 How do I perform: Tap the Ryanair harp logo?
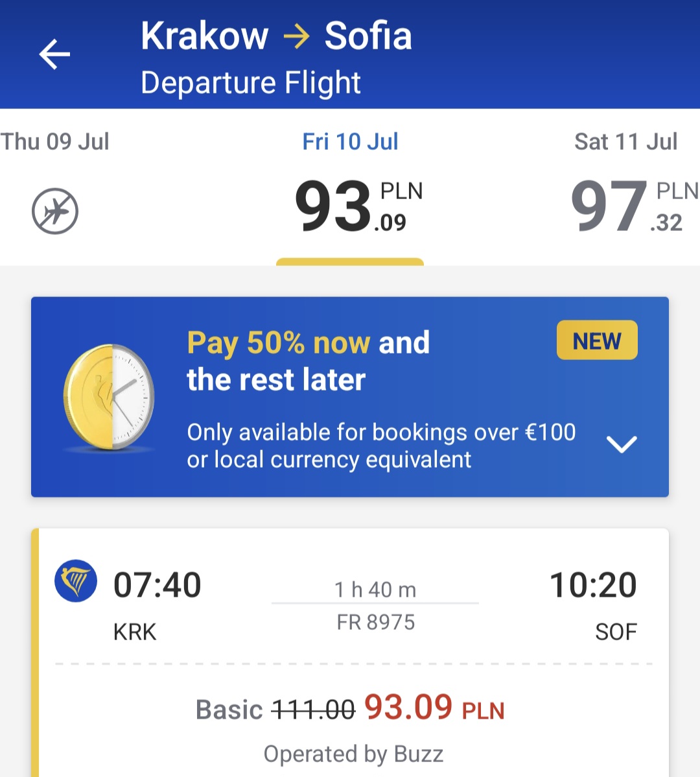tap(76, 580)
